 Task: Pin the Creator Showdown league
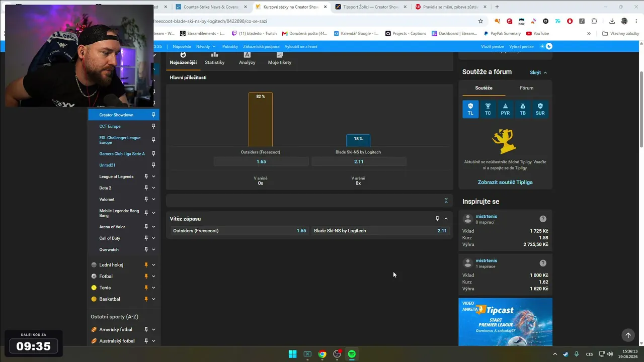pos(153,115)
